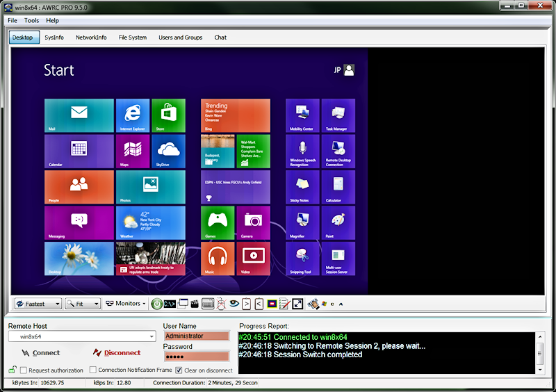Uncheck Clear on disconnect checkbox
The width and height of the screenshot is (556, 392).
179,370
